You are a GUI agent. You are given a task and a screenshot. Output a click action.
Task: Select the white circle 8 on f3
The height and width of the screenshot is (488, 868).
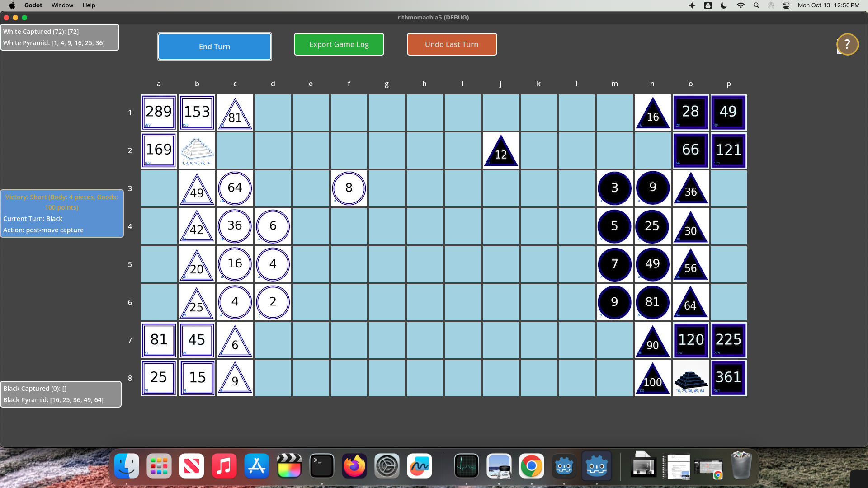tap(349, 188)
